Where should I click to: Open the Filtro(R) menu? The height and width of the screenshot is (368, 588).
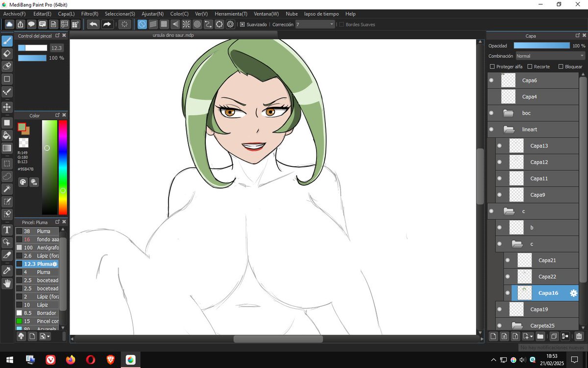point(90,14)
